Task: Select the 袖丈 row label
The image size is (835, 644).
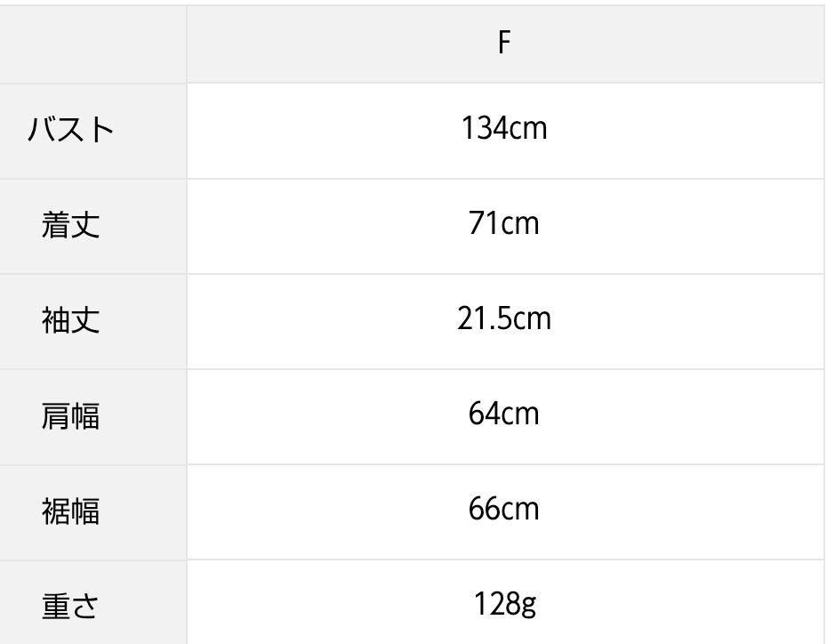Action: [70, 321]
